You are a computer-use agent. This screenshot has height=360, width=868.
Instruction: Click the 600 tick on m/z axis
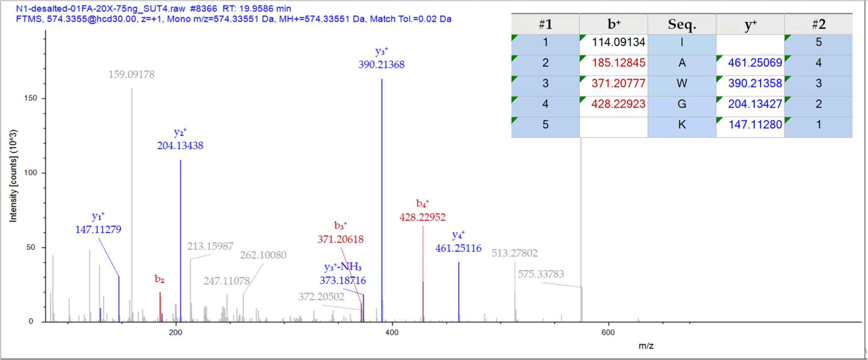click(x=608, y=332)
